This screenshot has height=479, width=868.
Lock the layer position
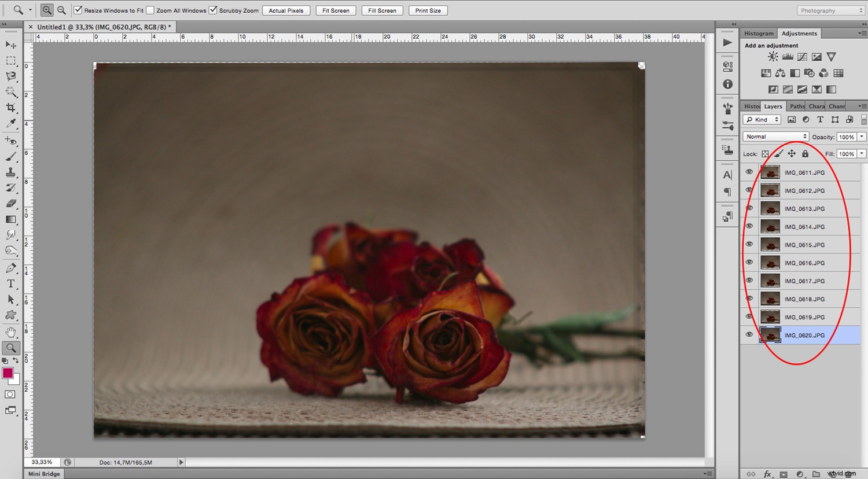[792, 153]
